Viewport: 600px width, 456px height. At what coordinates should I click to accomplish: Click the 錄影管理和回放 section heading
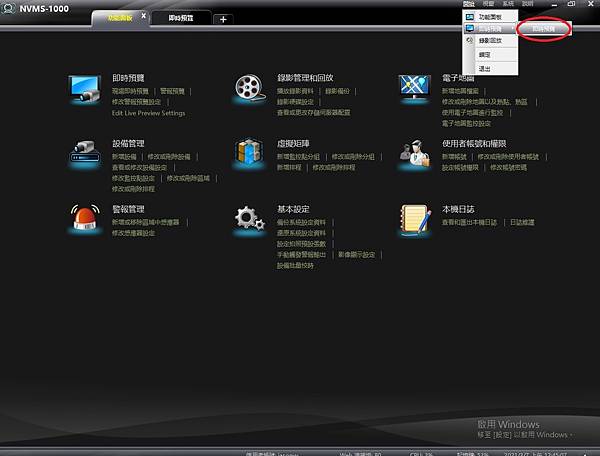pos(305,78)
